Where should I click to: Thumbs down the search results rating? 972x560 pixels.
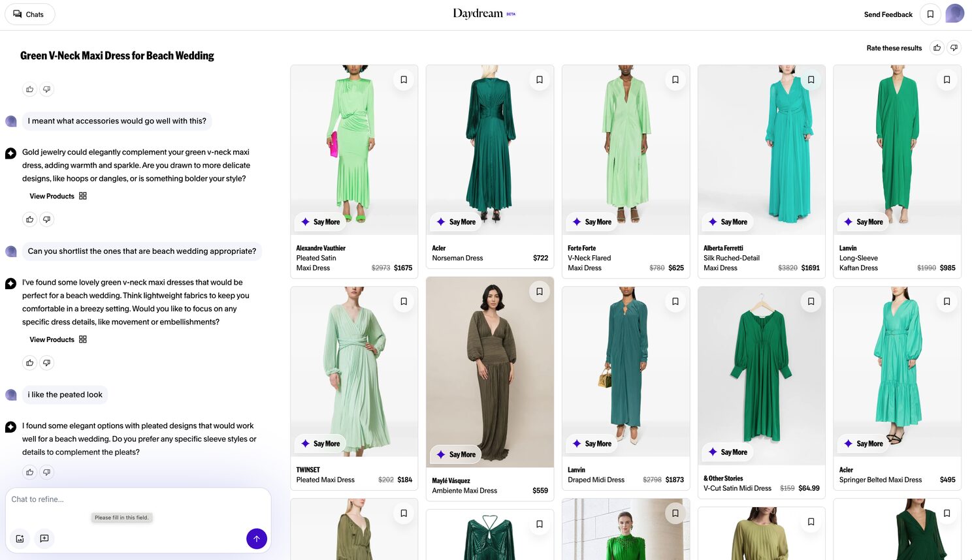(954, 48)
